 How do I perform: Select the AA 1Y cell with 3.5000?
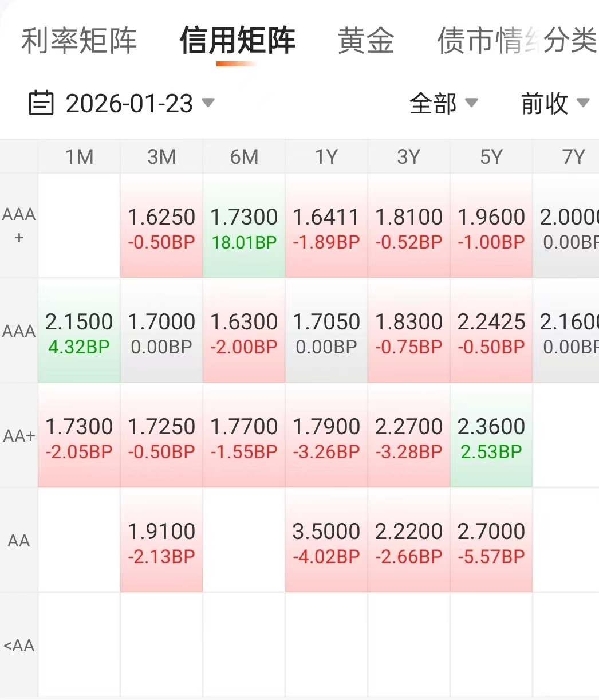326,541
